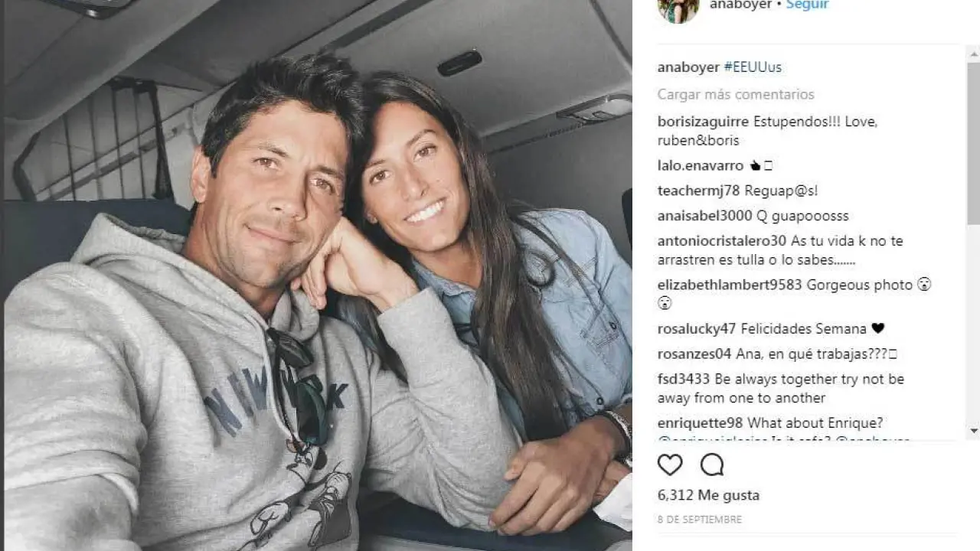The height and width of the screenshot is (551, 980).
Task: Open the enriquette98 username link
Action: [x=701, y=423]
